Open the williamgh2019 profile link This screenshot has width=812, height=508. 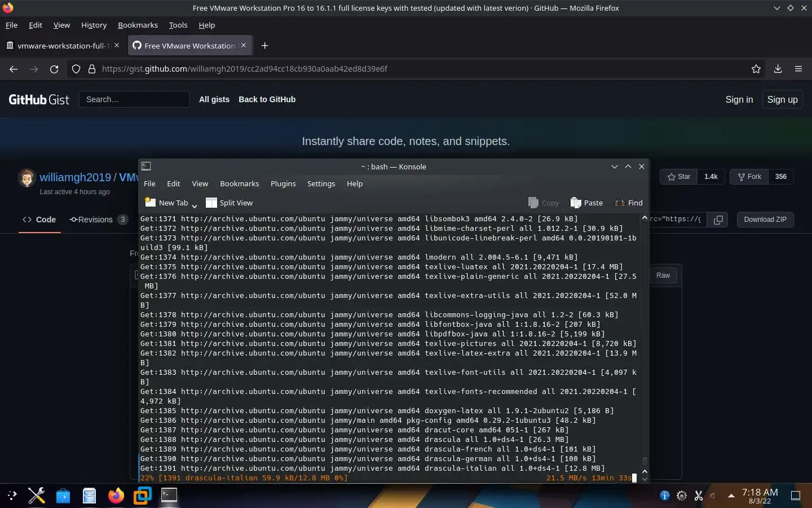tap(75, 177)
